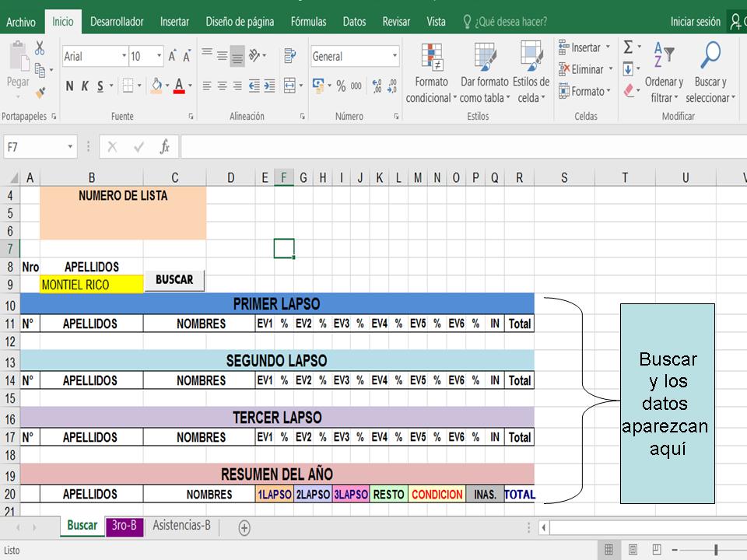This screenshot has height=560, width=747.
Task: Switch to the Insertar ribbon tab
Action: (174, 22)
